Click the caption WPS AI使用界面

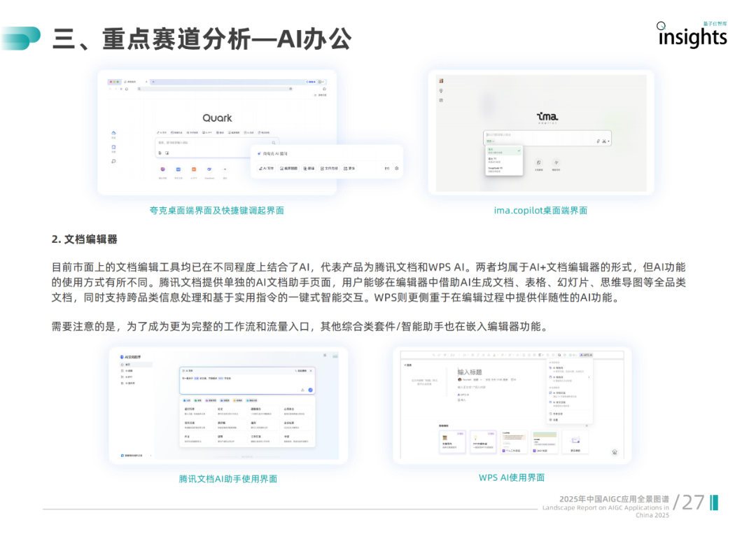pos(512,477)
